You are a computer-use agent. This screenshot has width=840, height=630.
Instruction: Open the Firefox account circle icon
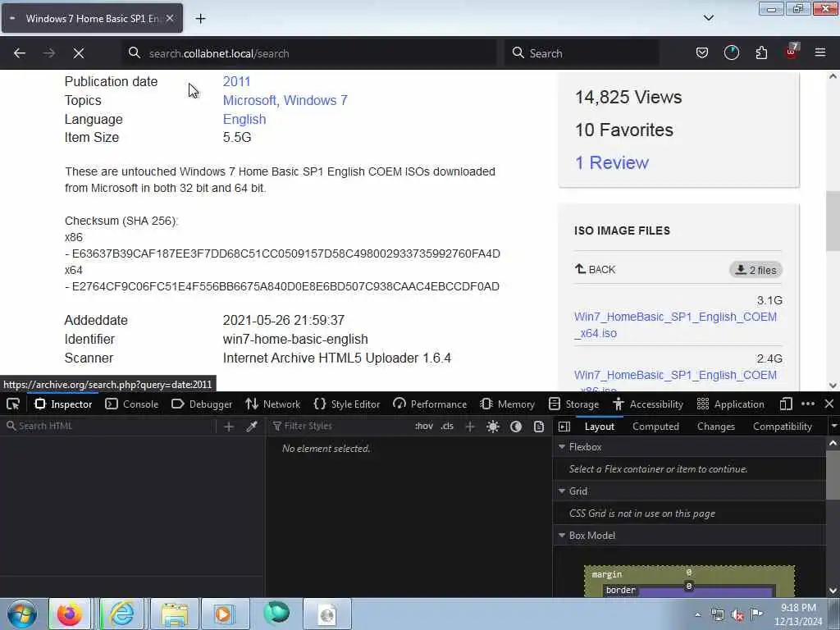731,52
